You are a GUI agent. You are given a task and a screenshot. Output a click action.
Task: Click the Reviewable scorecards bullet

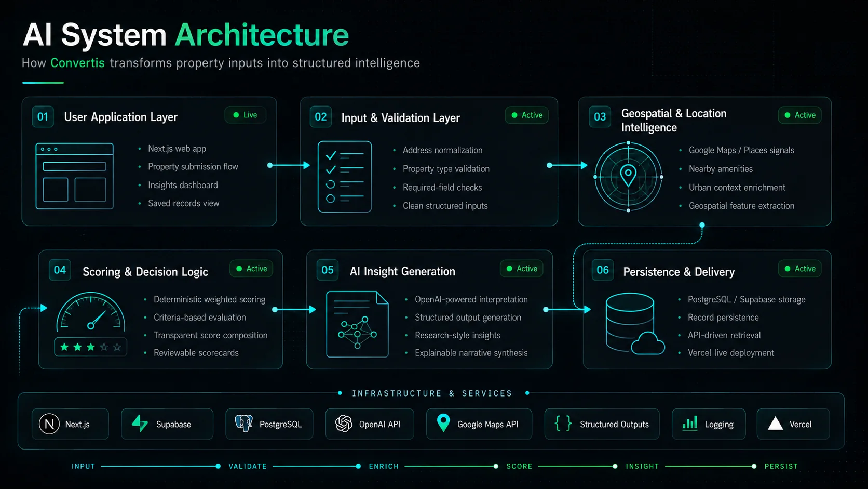[x=196, y=353]
